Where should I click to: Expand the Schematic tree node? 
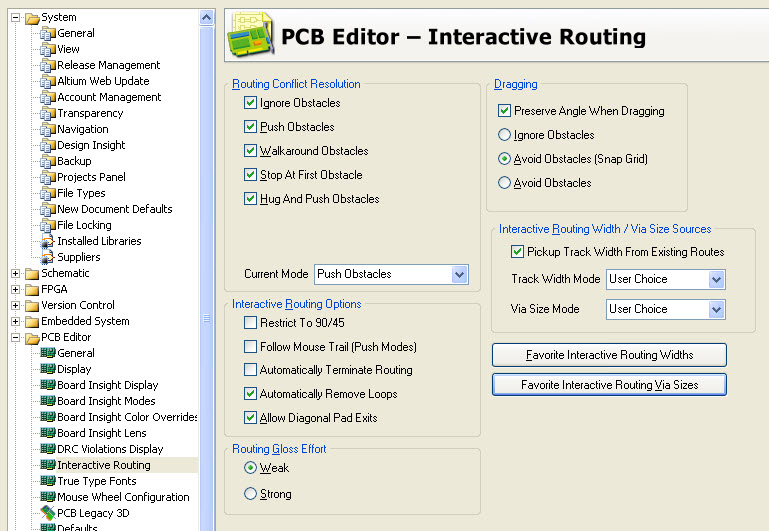[15, 274]
